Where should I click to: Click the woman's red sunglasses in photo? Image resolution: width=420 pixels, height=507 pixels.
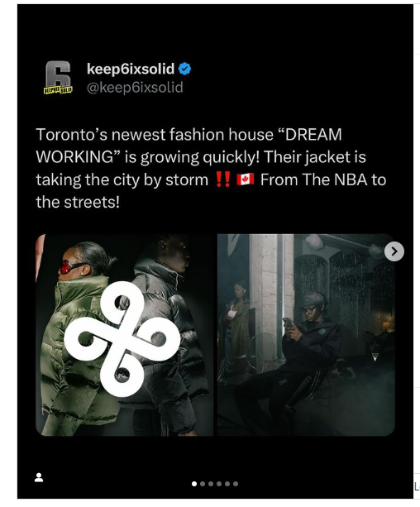(69, 268)
